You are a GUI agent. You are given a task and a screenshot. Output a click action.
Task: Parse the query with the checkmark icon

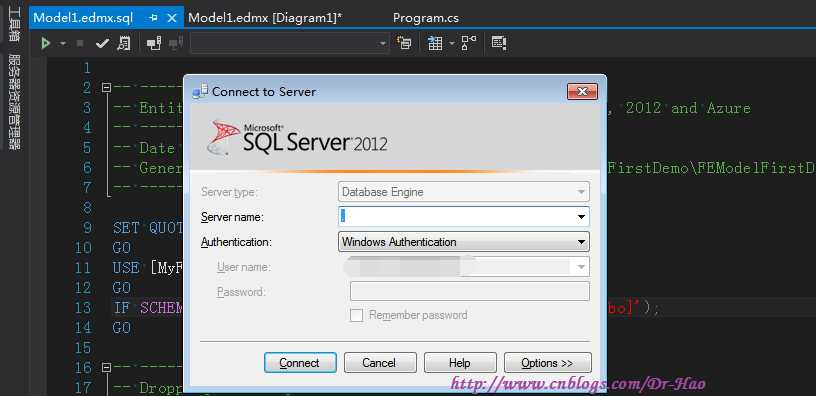click(102, 44)
